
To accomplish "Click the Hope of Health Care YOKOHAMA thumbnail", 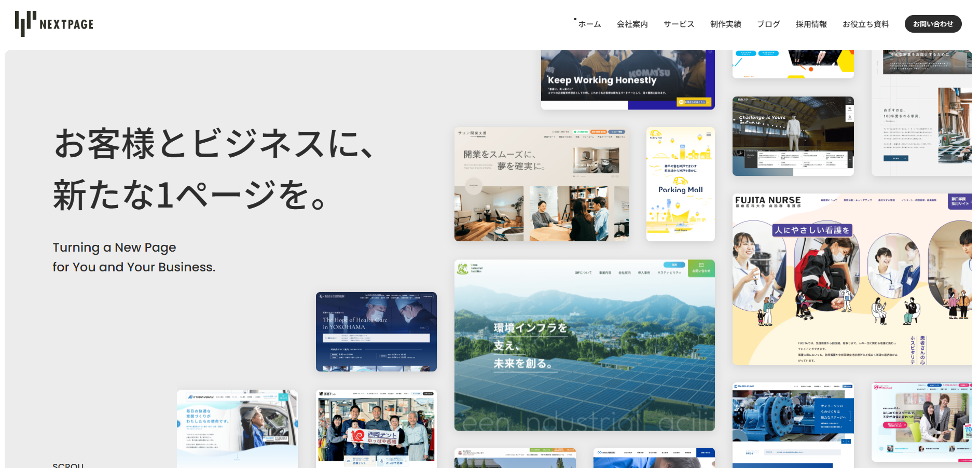I will click(x=376, y=332).
